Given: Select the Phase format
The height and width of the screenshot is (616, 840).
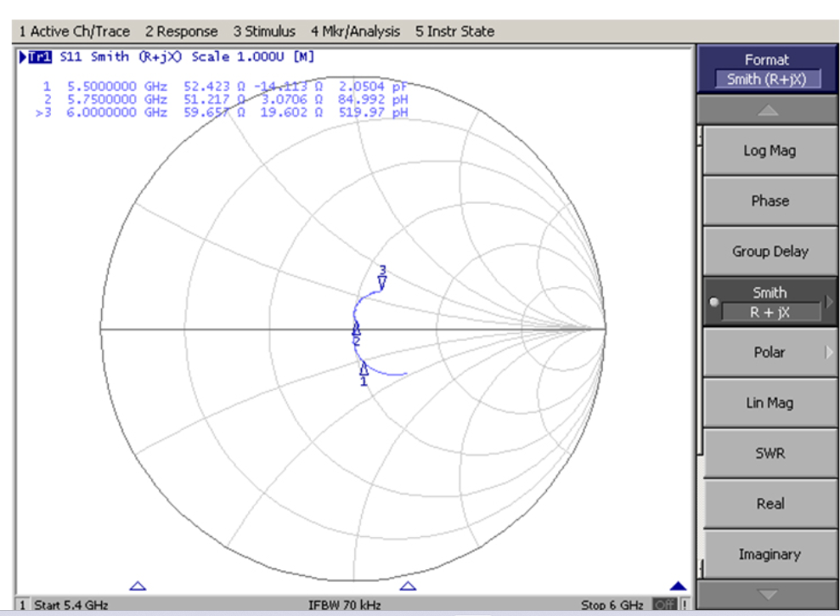Looking at the screenshot, I should [x=770, y=201].
